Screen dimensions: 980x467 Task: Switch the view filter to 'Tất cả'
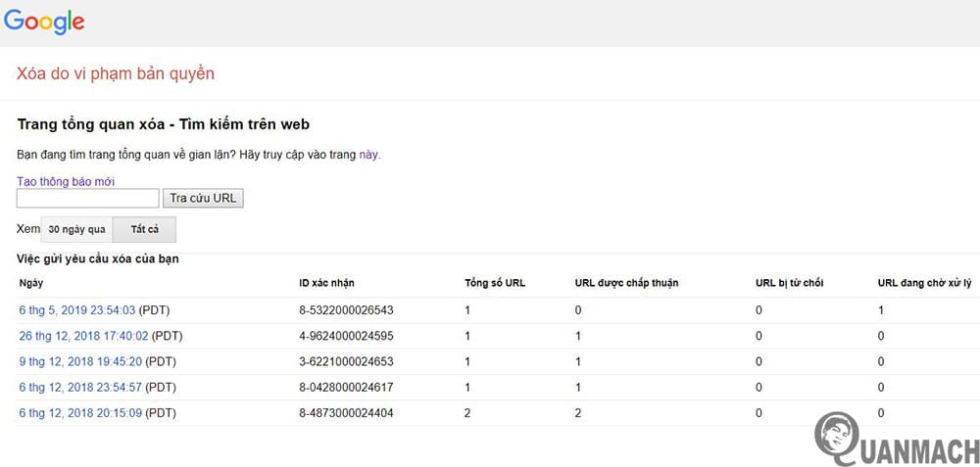[x=144, y=229]
